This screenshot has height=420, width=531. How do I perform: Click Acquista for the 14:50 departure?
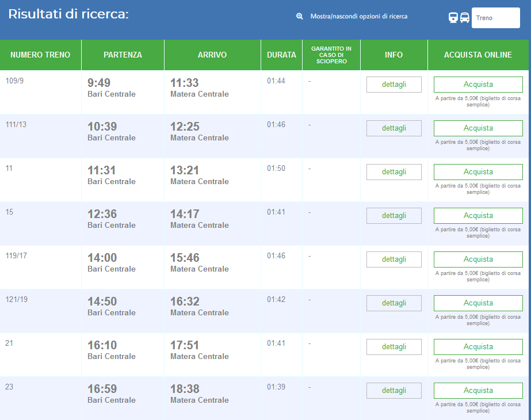[x=478, y=303]
